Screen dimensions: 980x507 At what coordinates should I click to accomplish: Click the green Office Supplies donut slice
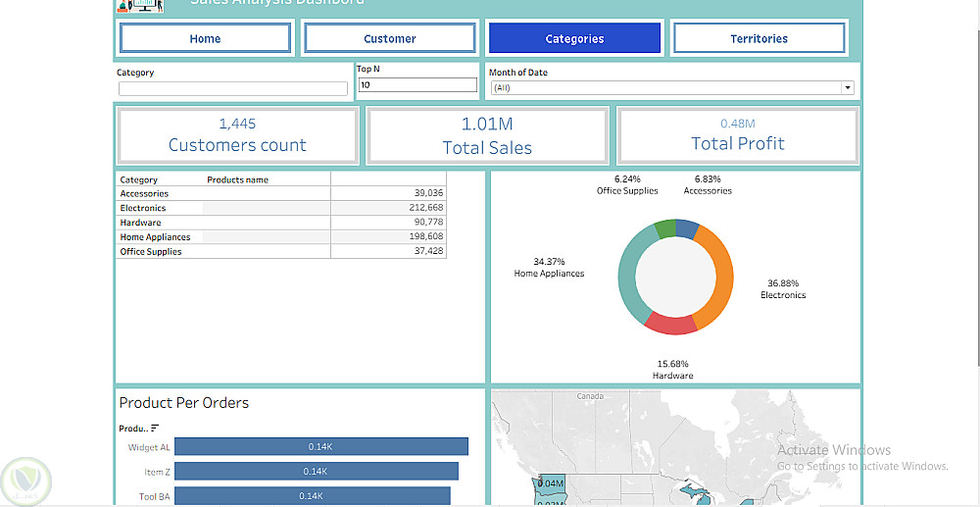tap(665, 228)
